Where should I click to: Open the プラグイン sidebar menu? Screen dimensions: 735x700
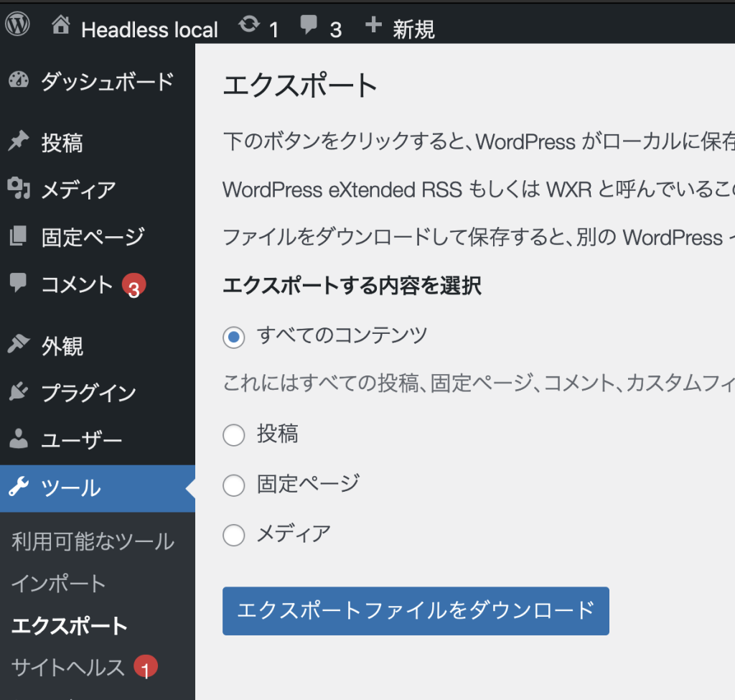(x=98, y=393)
